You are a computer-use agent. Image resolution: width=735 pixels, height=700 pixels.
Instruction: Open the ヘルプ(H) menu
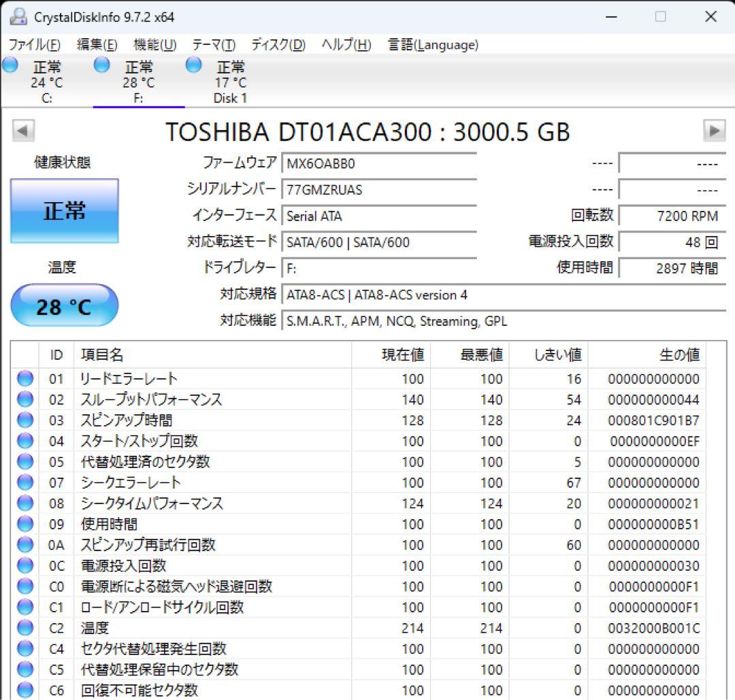pyautogui.click(x=346, y=45)
